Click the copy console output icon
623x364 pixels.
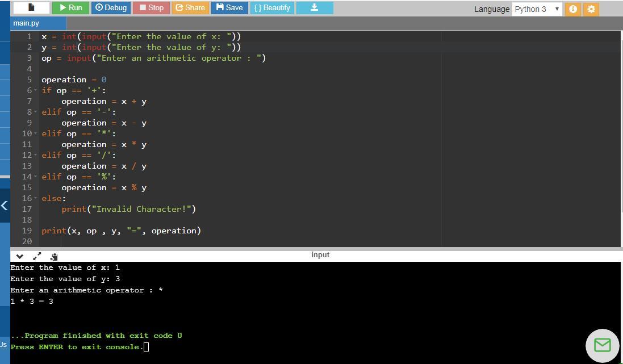pos(53,256)
